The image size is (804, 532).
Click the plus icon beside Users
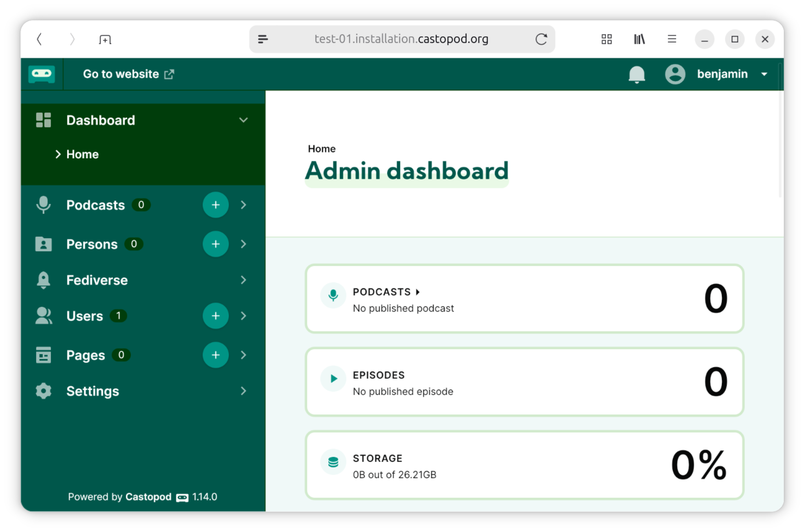pyautogui.click(x=215, y=316)
